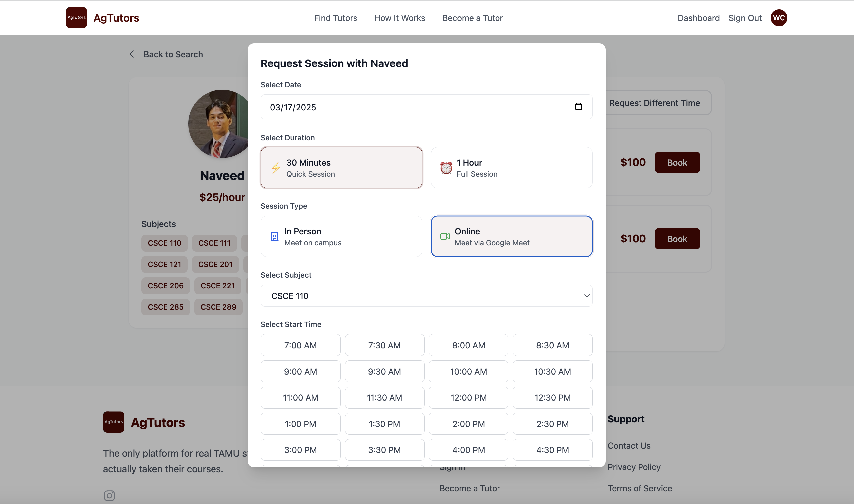Click the alarm clock full session icon
The image size is (854, 504).
(x=446, y=168)
